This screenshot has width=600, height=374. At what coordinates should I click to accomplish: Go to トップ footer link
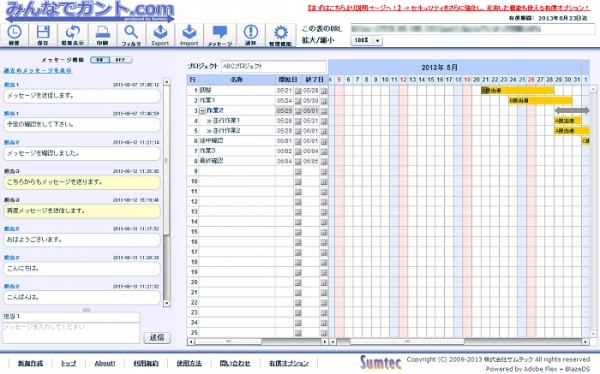68,363
